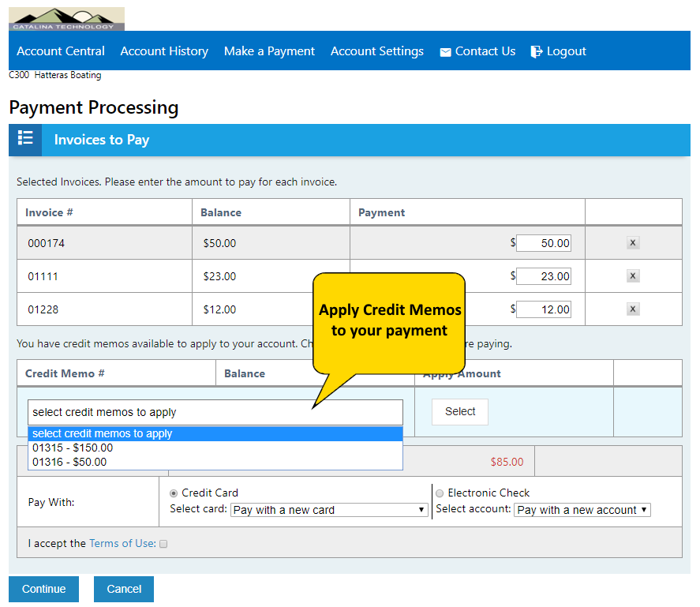The width and height of the screenshot is (700, 607).
Task: Click the Pay With: label
Action: coord(51,502)
